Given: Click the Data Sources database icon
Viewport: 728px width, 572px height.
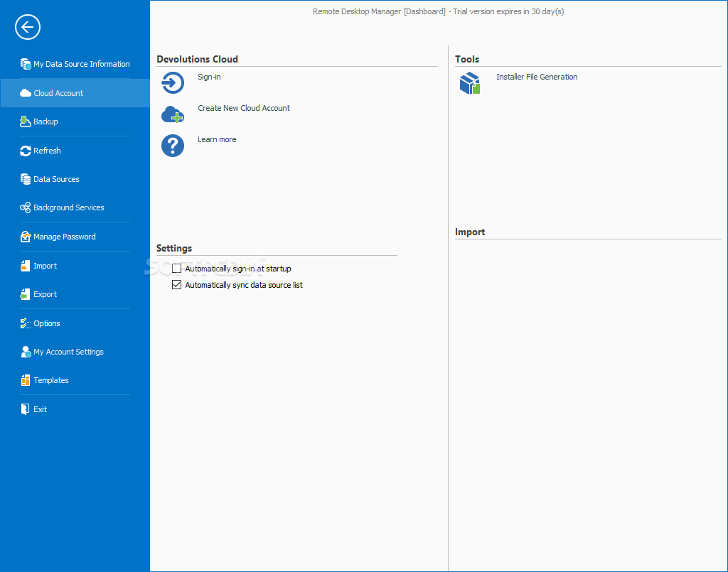Looking at the screenshot, I should 26,179.
